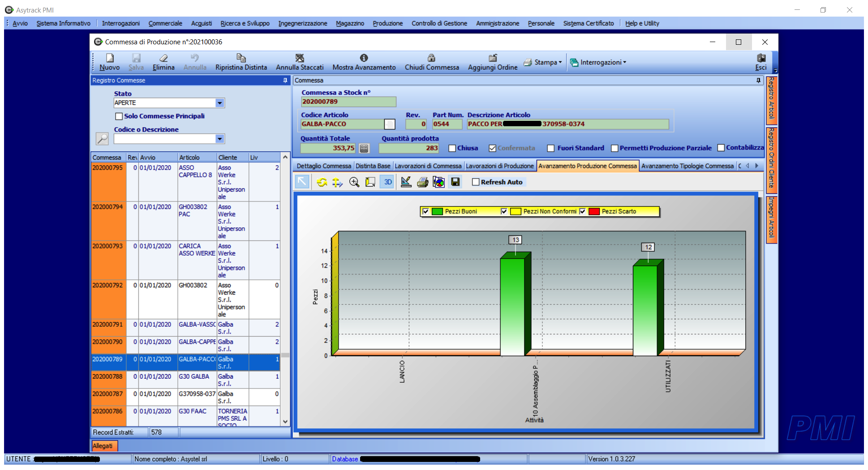The width and height of the screenshot is (868, 470).
Task: Select commessa row 202000795
Action: pyautogui.click(x=185, y=182)
